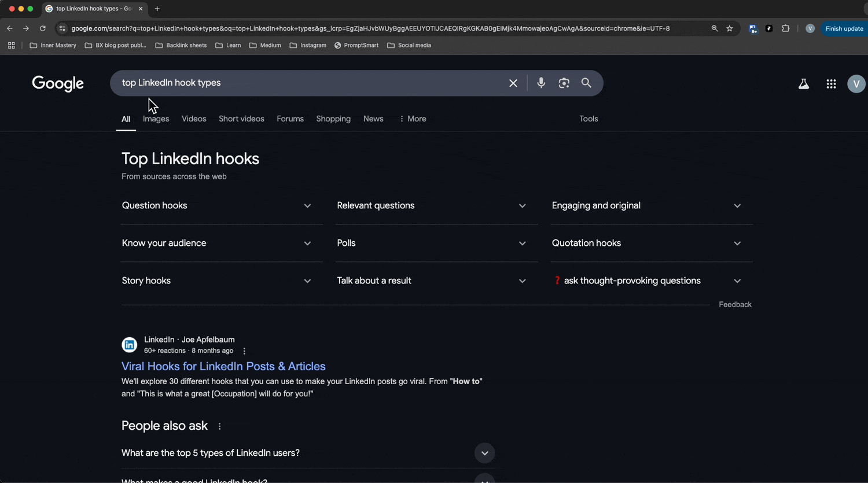The width and height of the screenshot is (868, 483).
Task: Open the Backlink sheets bookmarks folder
Action: 181,45
